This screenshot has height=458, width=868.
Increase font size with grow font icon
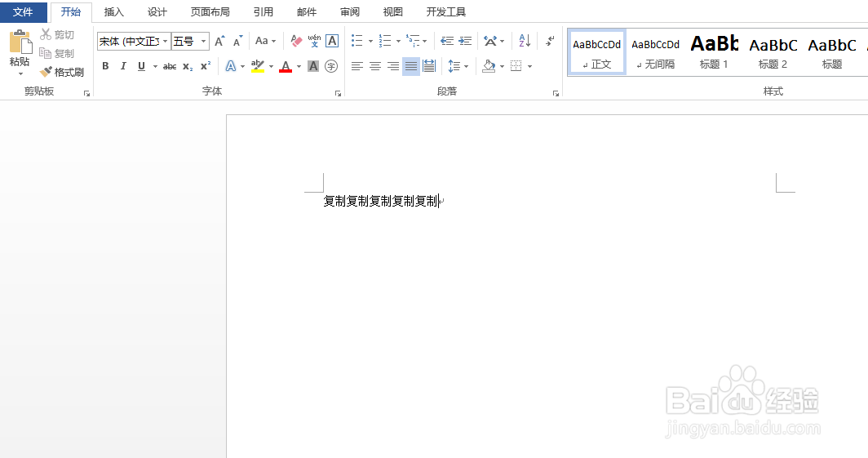[219, 41]
